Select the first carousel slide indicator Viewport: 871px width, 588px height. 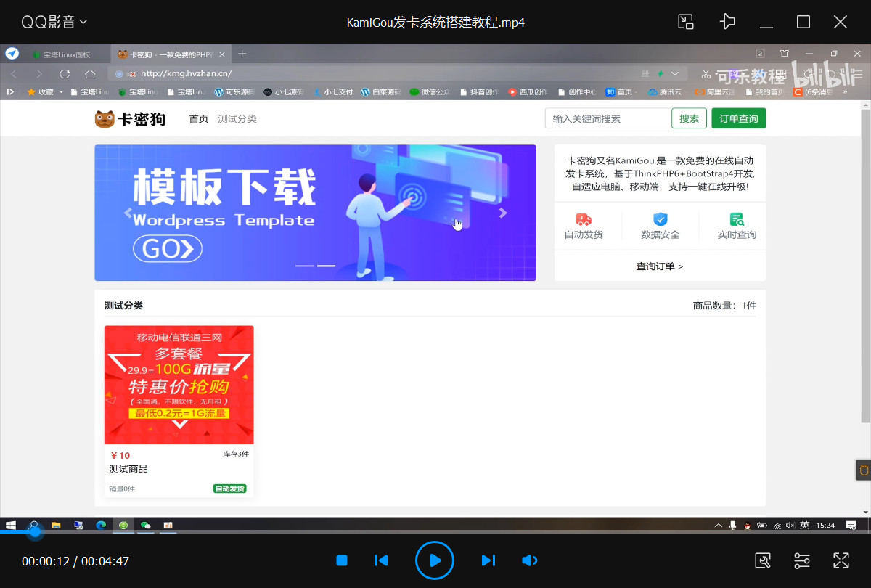(x=304, y=266)
